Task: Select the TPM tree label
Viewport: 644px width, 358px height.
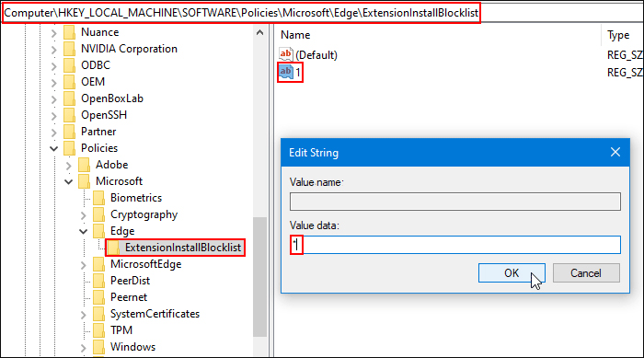Action: tap(121, 330)
